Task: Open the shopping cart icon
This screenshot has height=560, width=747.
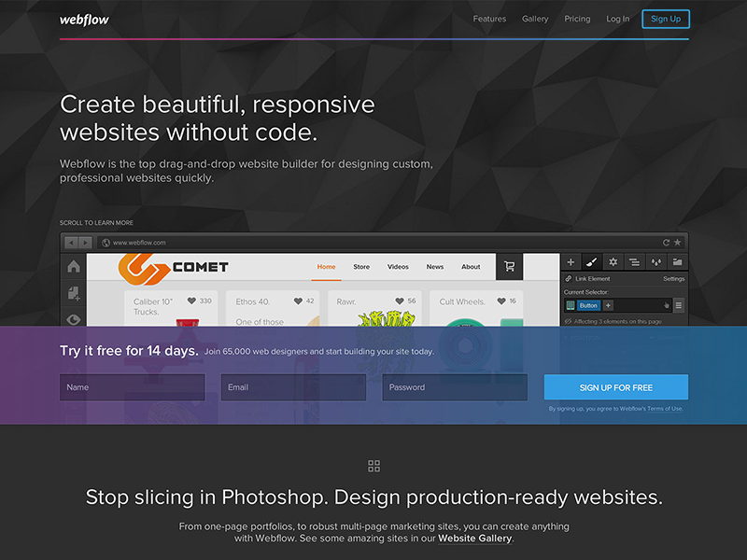Action: point(509,266)
